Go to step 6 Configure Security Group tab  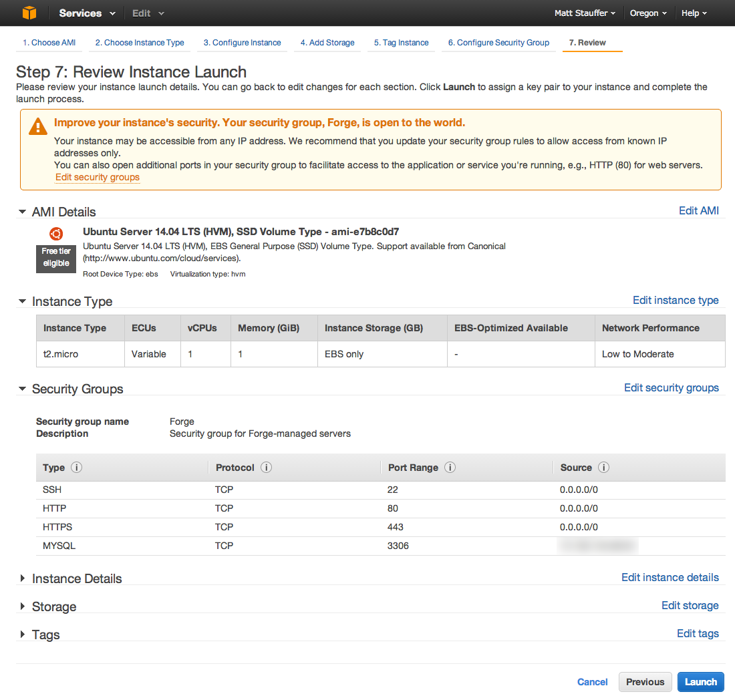point(498,43)
